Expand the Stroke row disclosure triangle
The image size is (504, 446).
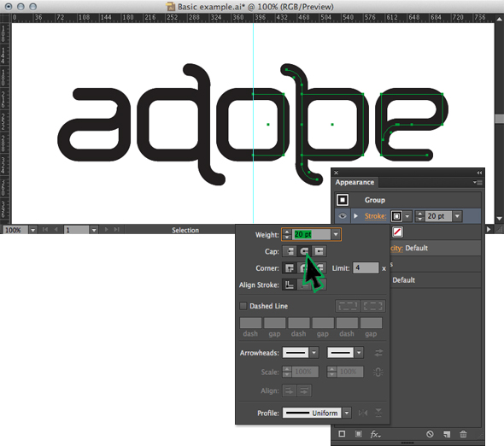pos(355,216)
